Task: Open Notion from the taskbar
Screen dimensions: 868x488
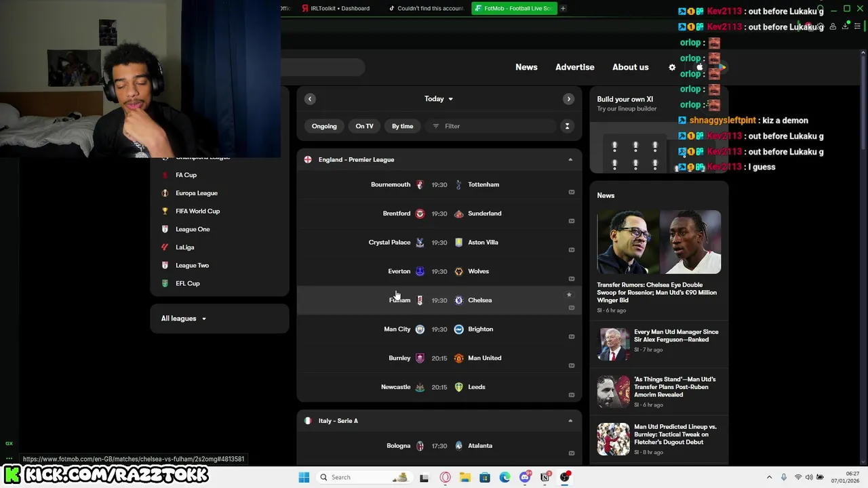Action: (545, 477)
